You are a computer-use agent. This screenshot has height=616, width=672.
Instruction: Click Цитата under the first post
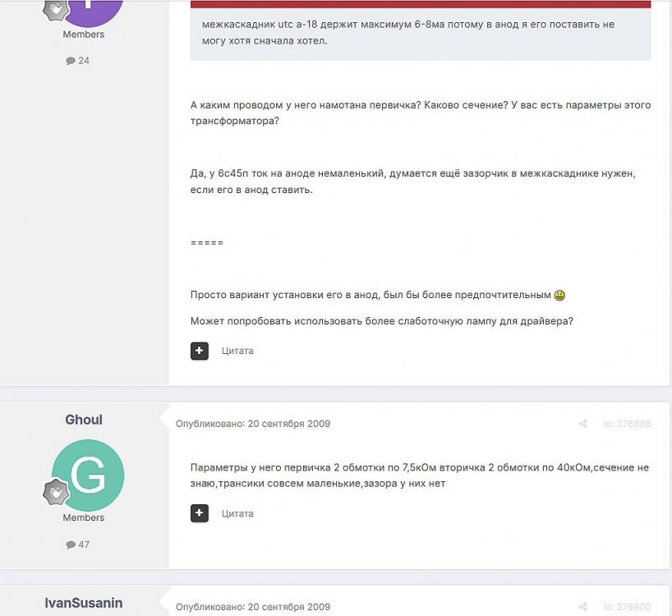pos(237,351)
